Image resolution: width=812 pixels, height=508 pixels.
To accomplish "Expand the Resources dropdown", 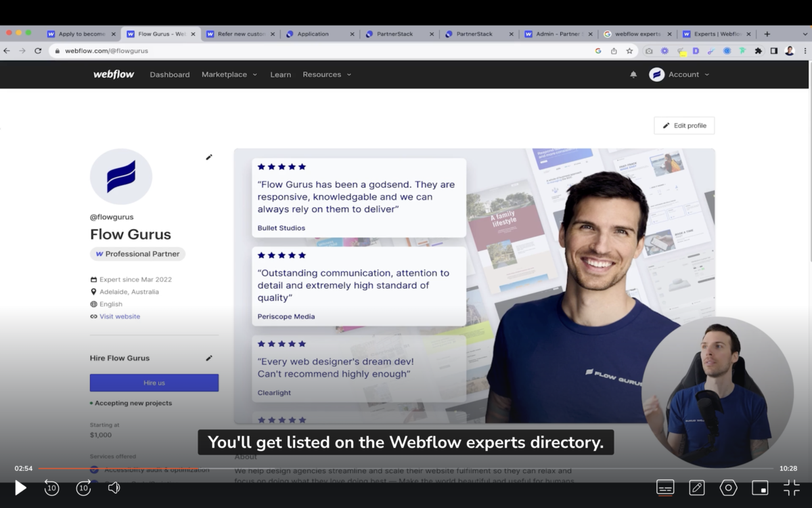I will coord(327,75).
